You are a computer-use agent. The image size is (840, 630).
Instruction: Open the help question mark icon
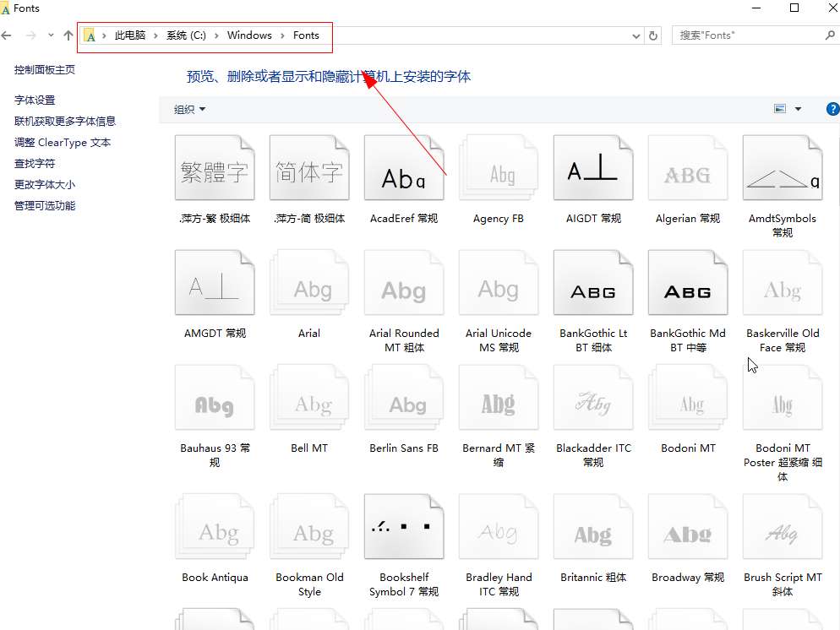click(833, 109)
